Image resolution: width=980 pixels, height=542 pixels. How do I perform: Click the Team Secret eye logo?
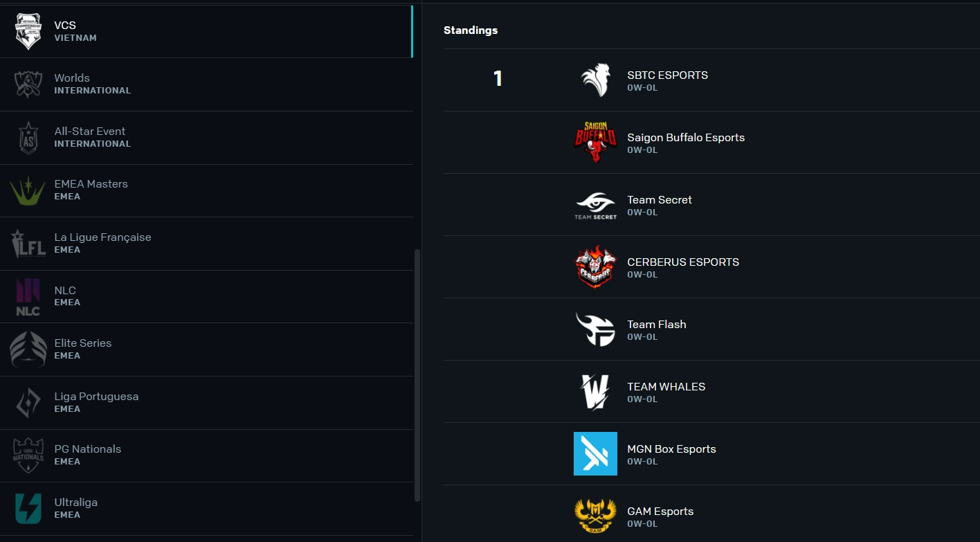[x=595, y=206]
